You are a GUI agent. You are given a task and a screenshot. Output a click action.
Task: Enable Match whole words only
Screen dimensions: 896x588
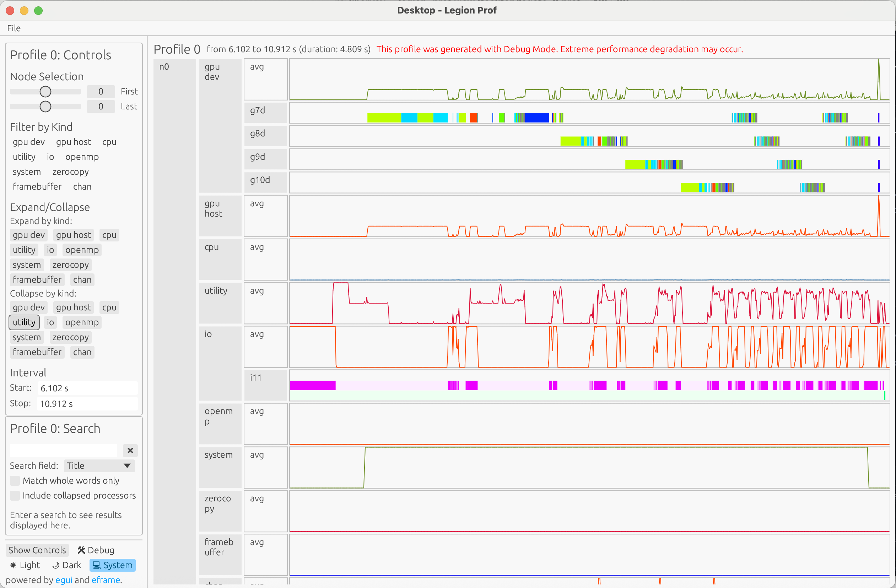[15, 480]
